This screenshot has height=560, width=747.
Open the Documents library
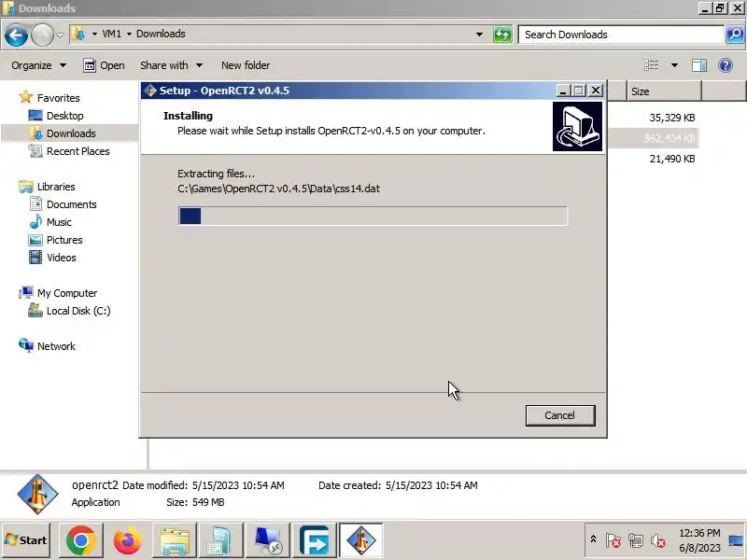63,204
